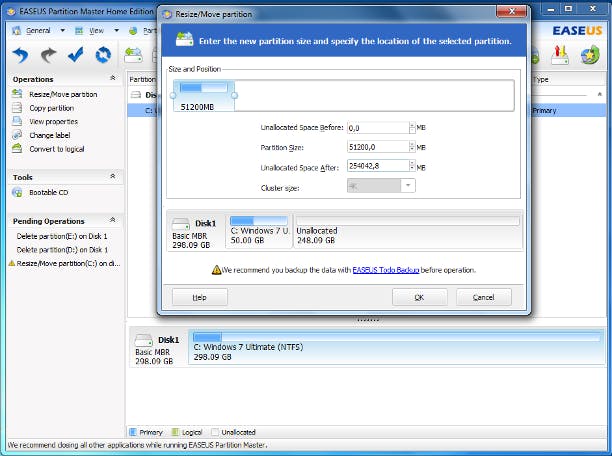Select Resize/Move partition in Operations

63,94
